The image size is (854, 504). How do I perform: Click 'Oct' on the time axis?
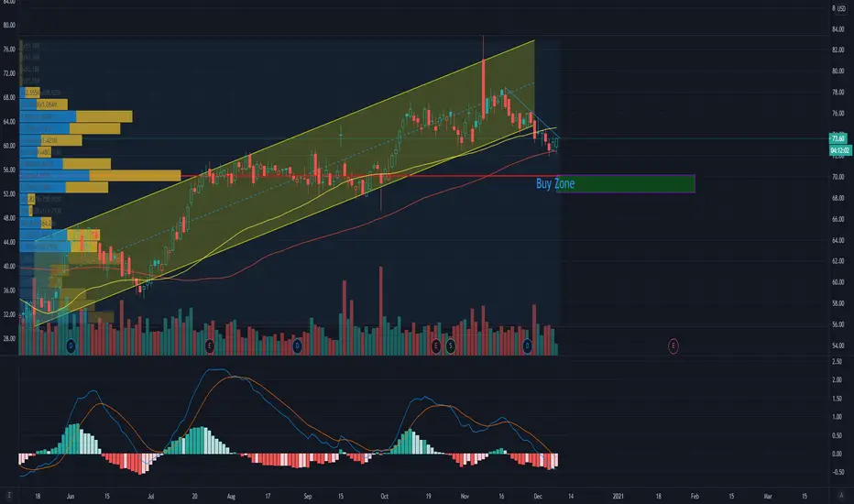click(x=385, y=497)
